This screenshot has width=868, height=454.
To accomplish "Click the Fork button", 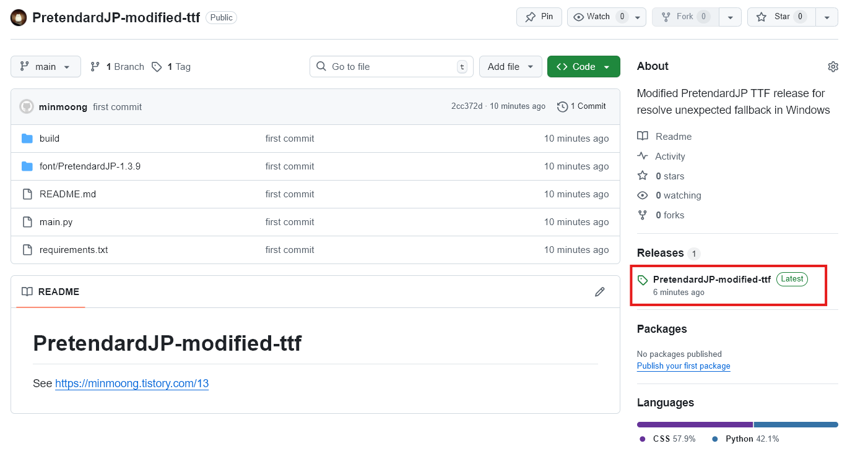I will click(685, 17).
